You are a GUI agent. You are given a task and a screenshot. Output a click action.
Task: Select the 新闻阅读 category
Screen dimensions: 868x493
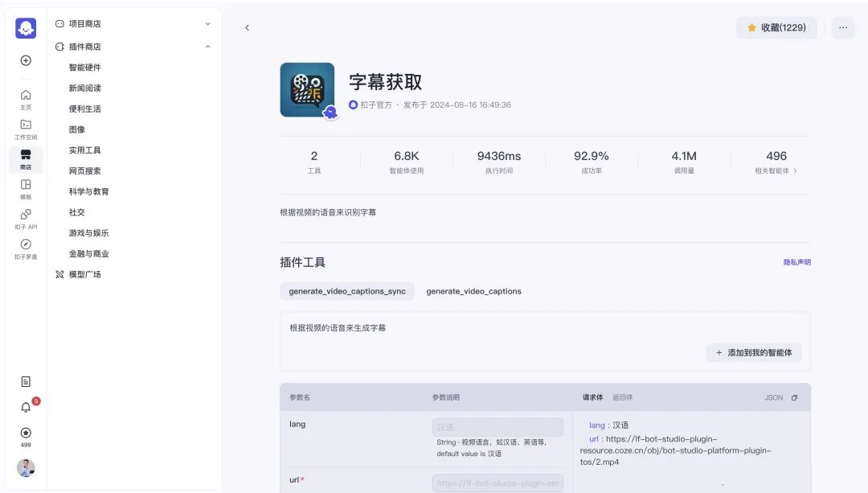[84, 88]
